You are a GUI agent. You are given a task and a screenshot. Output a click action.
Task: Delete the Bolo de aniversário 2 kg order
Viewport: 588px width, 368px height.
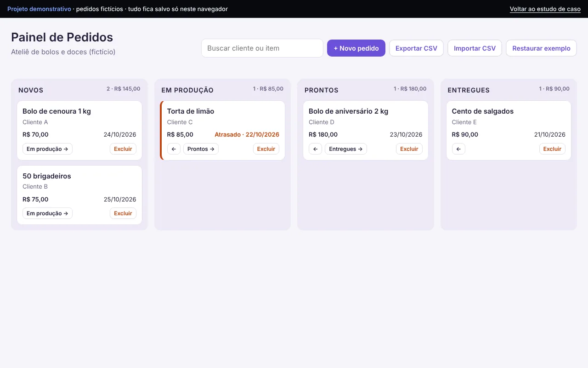click(x=409, y=149)
